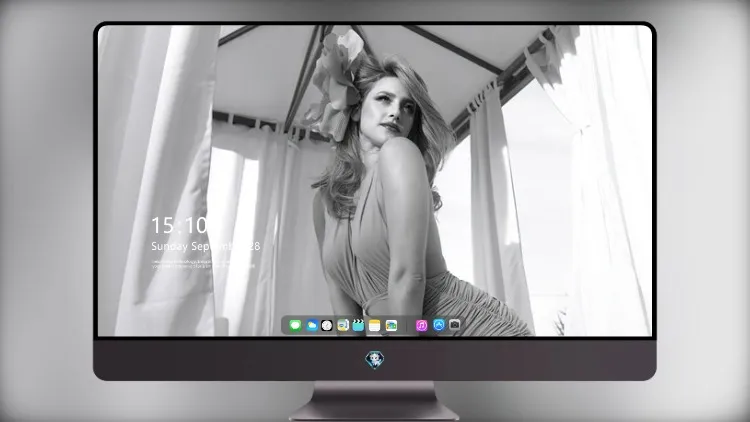Click the small quote text under date

tap(202, 264)
